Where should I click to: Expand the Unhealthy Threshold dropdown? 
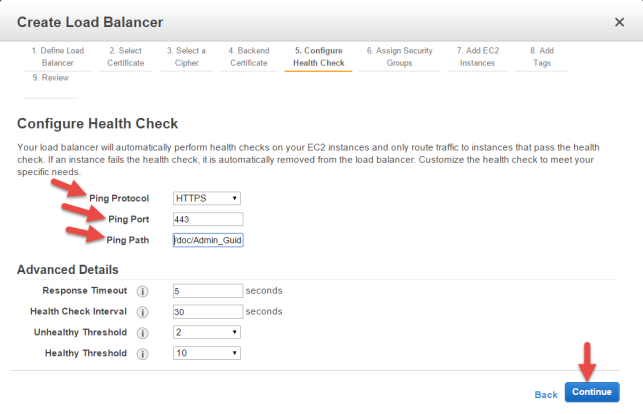[x=207, y=332]
